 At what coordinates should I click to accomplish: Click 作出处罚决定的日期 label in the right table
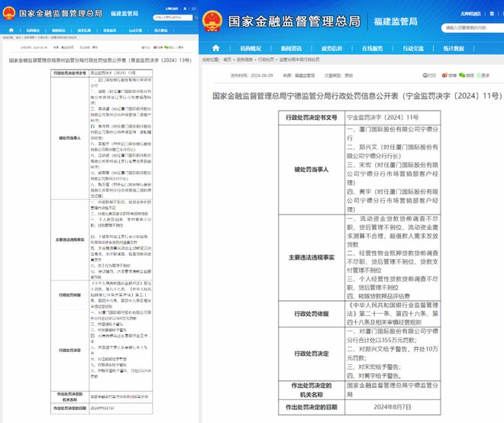coord(311,407)
